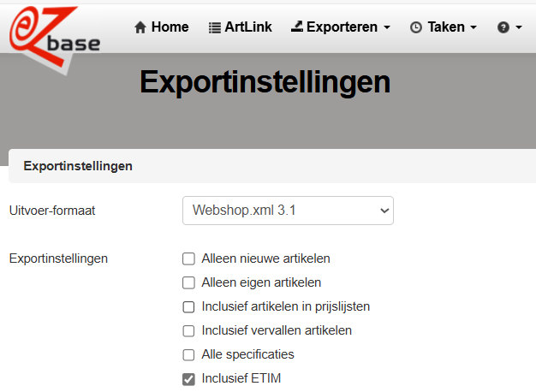The image size is (536, 392).
Task: Expand the Exporteren dropdown menu
Action: (341, 27)
